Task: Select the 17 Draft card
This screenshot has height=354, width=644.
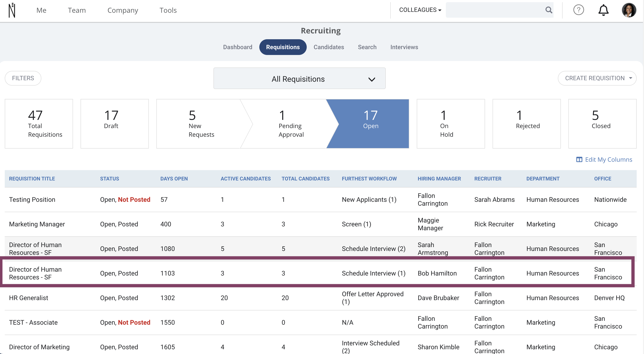Action: click(x=115, y=124)
